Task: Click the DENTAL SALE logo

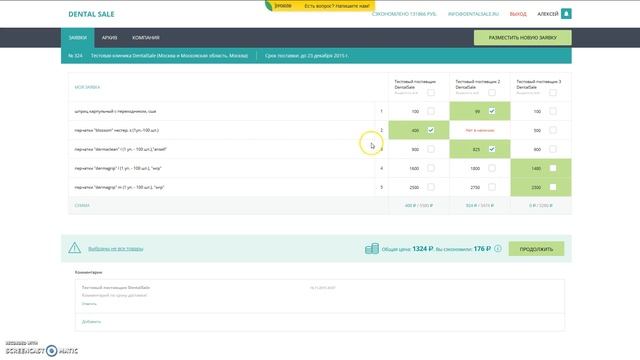Action: (91, 14)
